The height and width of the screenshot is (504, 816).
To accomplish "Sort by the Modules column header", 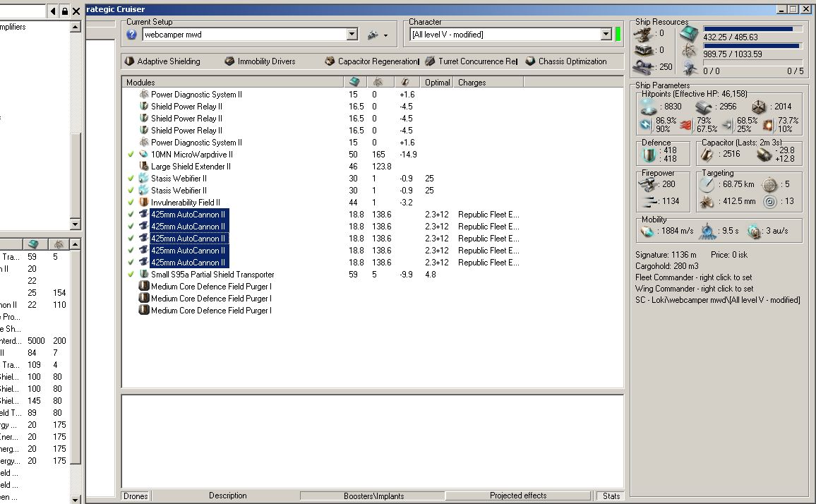I will (233, 83).
